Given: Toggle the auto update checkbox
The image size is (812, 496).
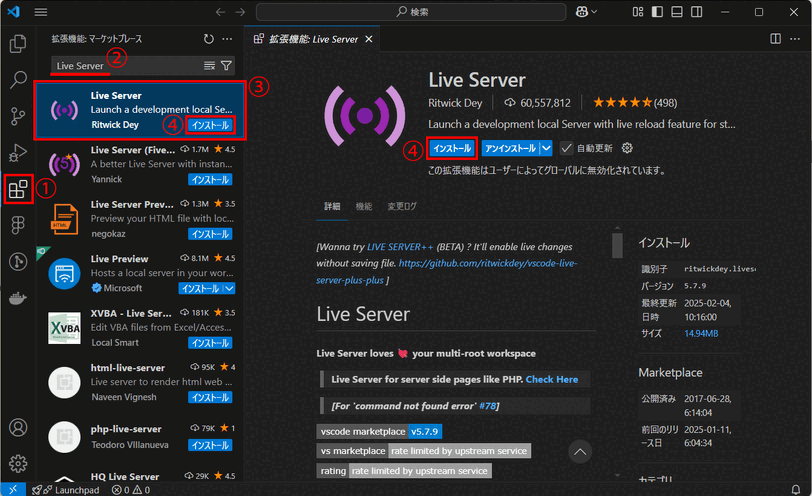Looking at the screenshot, I should (567, 149).
